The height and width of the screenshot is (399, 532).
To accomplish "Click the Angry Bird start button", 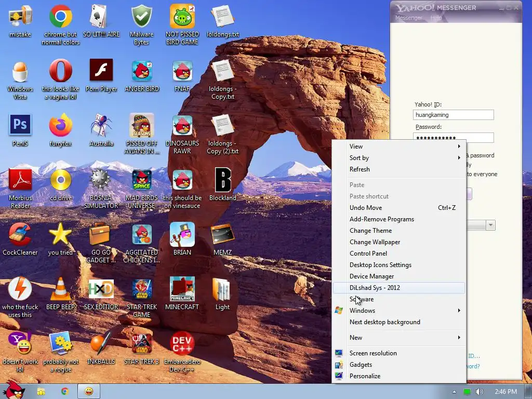I will coord(13,390).
